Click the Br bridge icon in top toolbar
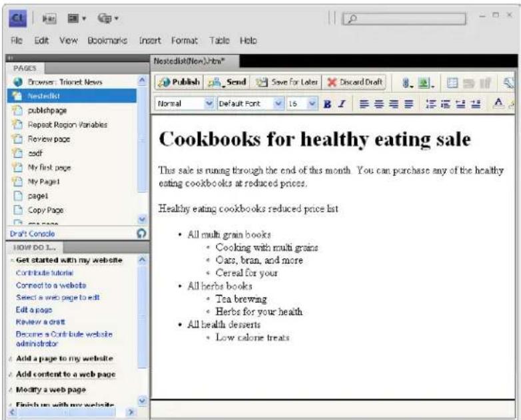521x420 pixels. (x=49, y=18)
